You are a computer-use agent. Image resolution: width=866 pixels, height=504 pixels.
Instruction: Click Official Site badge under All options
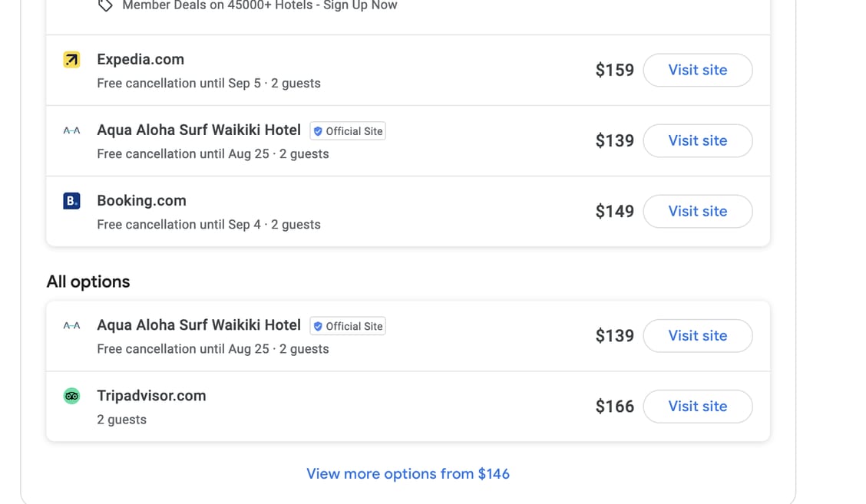tap(348, 326)
